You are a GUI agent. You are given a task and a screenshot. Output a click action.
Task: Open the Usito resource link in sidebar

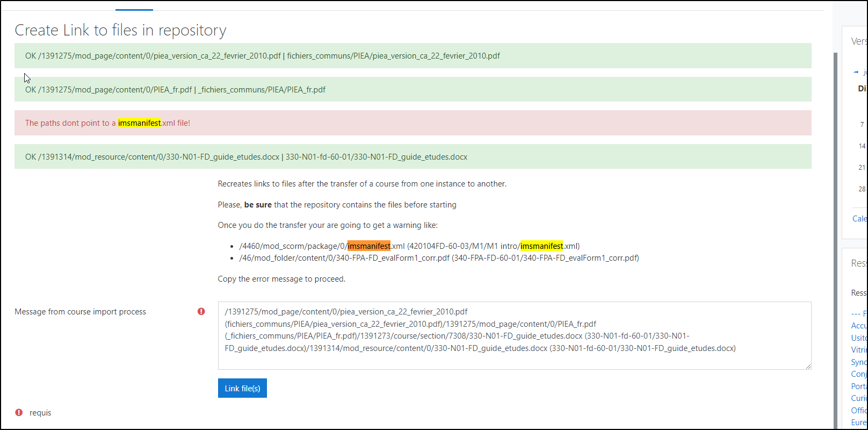[x=859, y=338]
